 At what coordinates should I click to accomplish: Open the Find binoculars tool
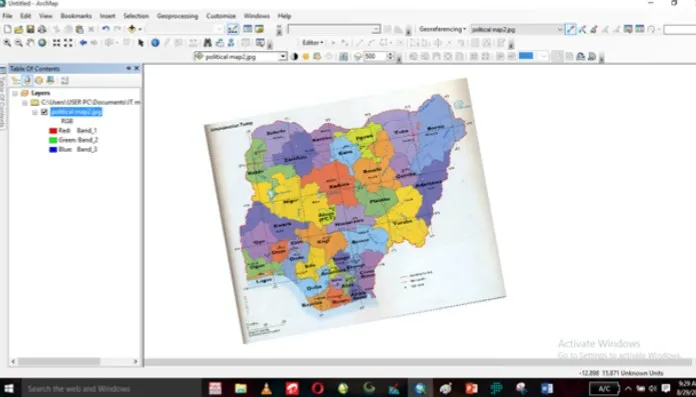pyautogui.click(x=207, y=43)
